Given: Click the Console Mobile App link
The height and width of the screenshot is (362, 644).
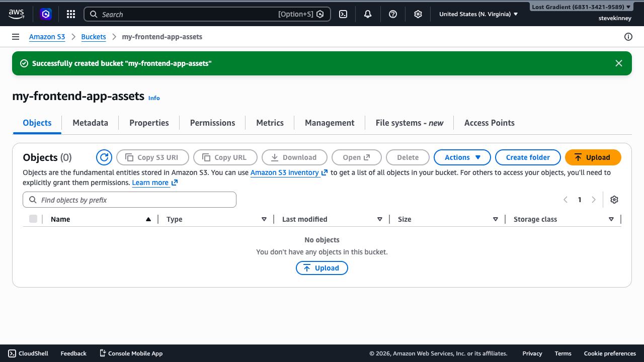Looking at the screenshot, I should (x=131, y=353).
